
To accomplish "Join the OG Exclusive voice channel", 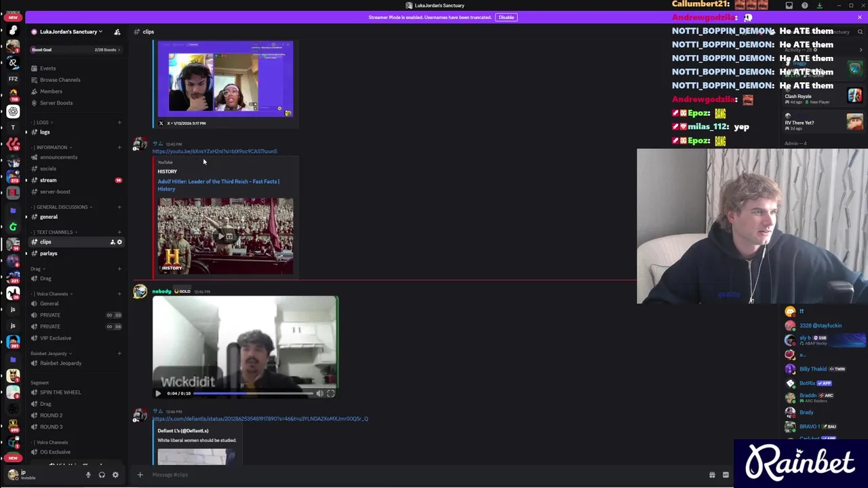I will [x=55, y=452].
